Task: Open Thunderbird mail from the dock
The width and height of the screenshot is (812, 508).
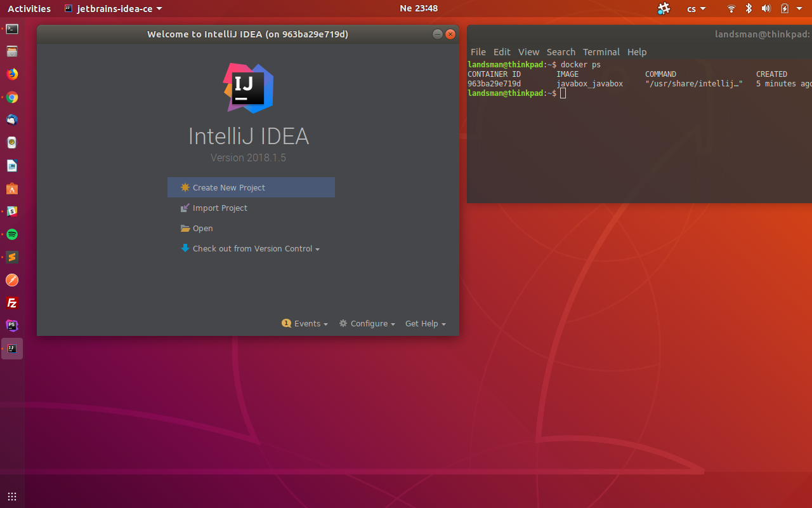Action: click(x=12, y=120)
